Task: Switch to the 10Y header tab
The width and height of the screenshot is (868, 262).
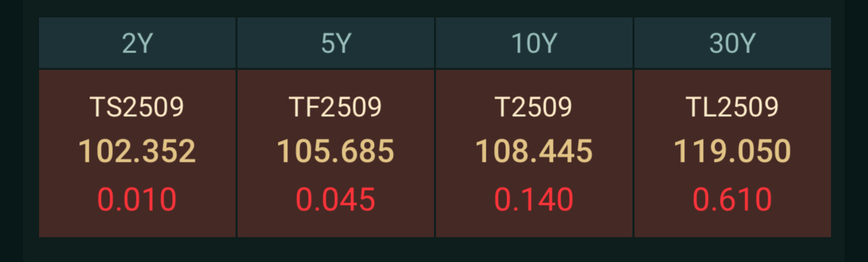Action: coord(534,43)
